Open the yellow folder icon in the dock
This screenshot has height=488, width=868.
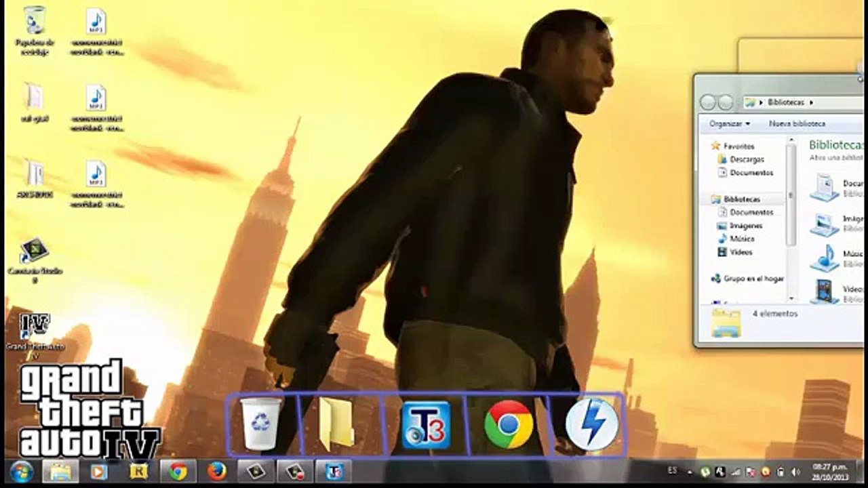tap(336, 424)
